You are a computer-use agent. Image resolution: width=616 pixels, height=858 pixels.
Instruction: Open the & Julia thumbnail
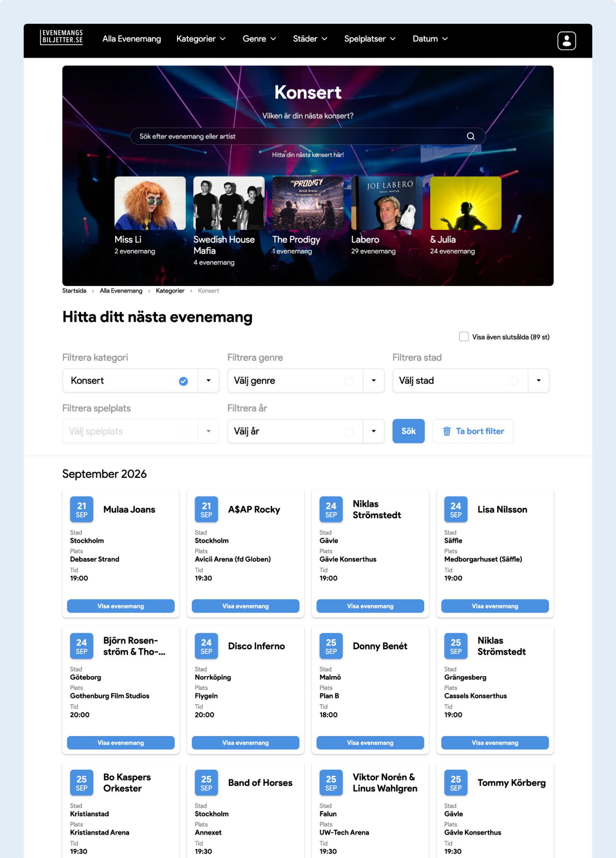[x=466, y=203]
